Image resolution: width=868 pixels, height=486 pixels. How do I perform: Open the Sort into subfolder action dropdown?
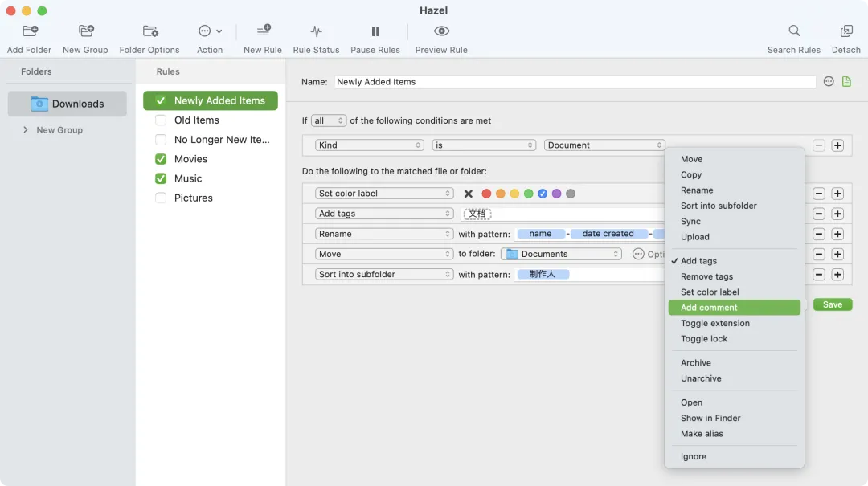click(384, 274)
